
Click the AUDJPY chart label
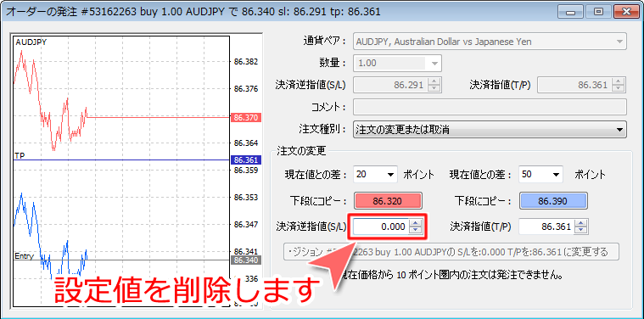[31, 42]
